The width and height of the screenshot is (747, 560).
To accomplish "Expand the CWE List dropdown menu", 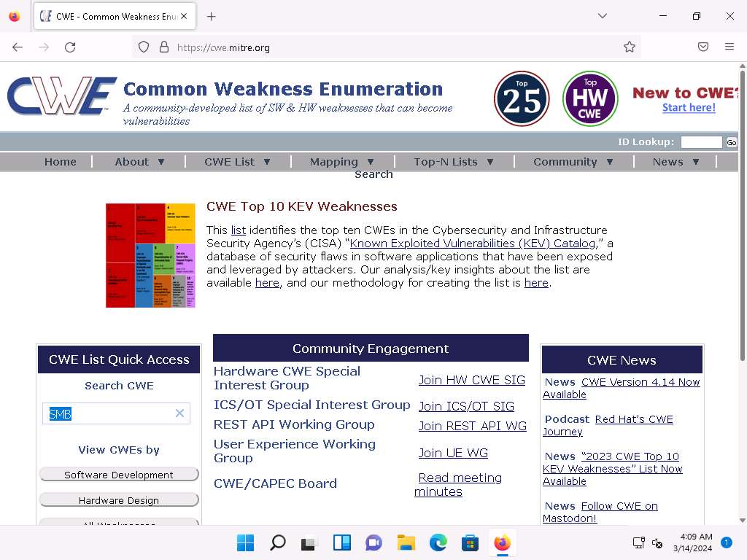I will (x=237, y=162).
